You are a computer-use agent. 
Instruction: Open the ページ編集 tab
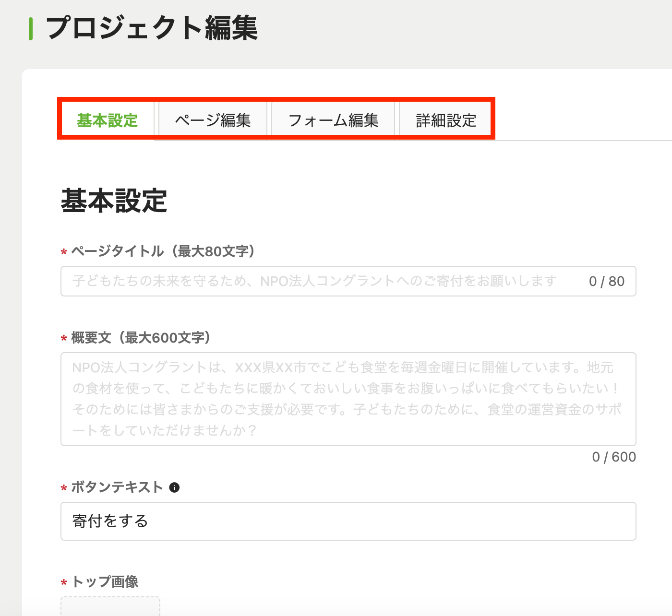213,120
